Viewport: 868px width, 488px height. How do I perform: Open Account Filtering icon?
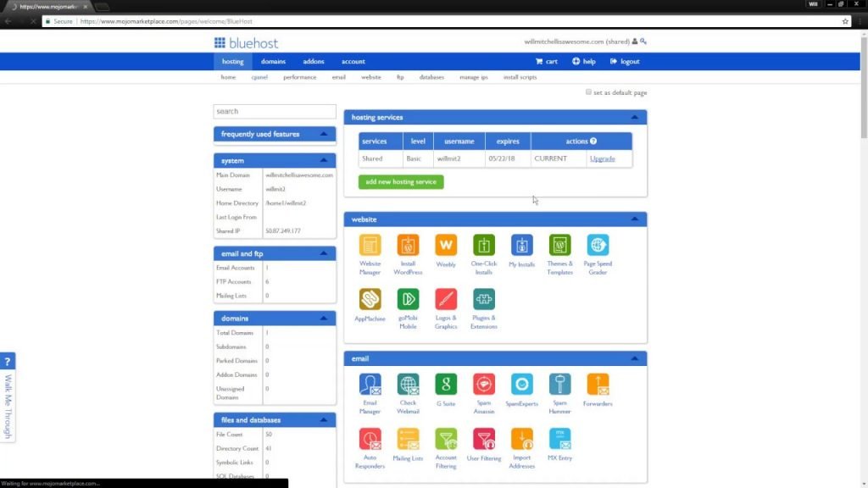(x=446, y=439)
